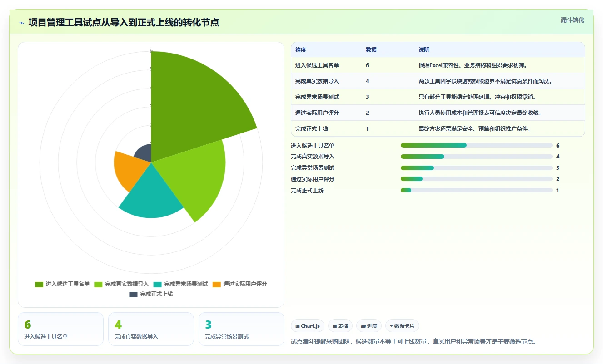Click the Chart.js chip
Image resolution: width=603 pixels, height=364 pixels.
[x=308, y=326]
